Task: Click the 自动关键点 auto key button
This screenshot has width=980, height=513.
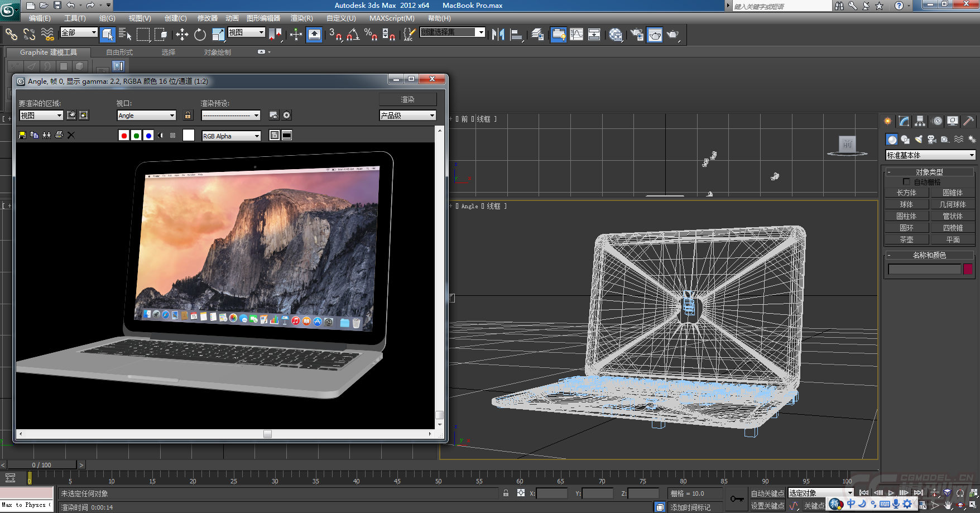Action: [x=767, y=493]
